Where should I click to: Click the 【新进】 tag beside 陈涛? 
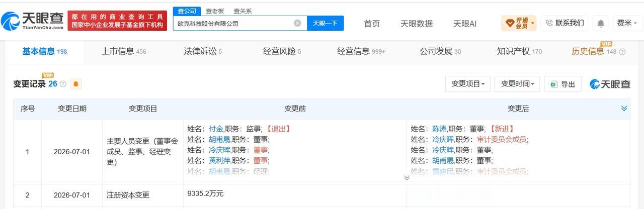501,129
